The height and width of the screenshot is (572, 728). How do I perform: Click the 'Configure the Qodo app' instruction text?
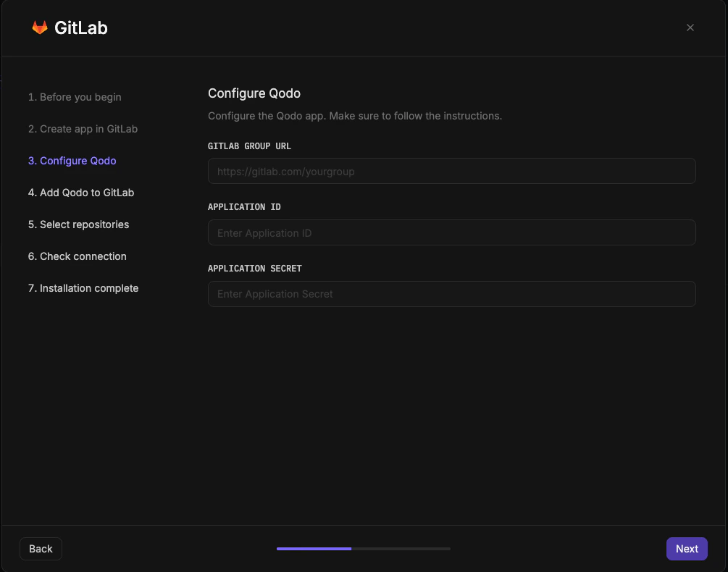coord(355,116)
